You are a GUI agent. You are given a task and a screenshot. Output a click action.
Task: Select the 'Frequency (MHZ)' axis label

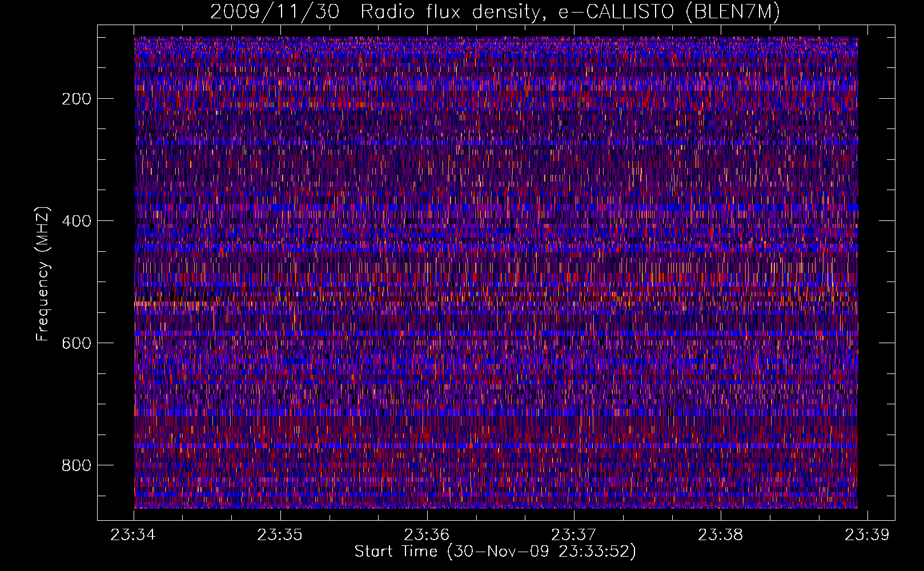tap(43, 274)
